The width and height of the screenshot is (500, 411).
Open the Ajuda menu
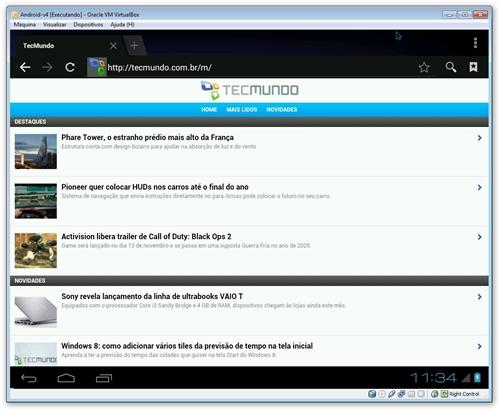click(122, 25)
